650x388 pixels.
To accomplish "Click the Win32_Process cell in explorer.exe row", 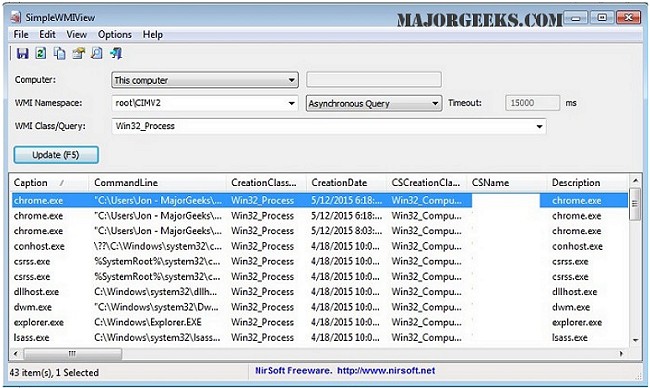I will point(262,323).
